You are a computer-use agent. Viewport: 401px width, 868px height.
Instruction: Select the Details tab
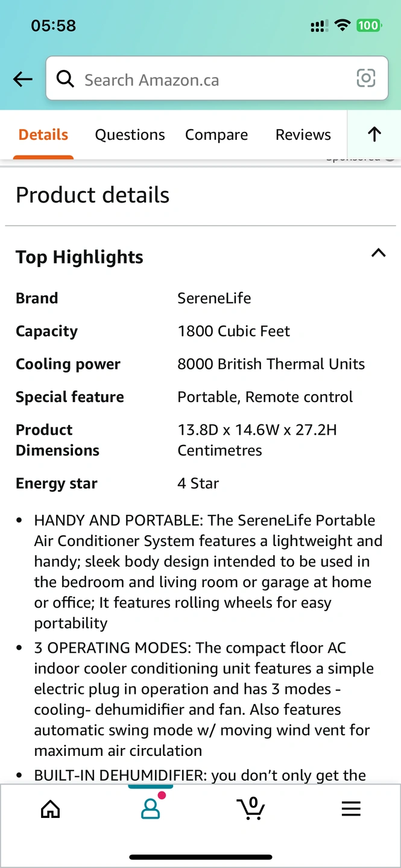coord(43,135)
